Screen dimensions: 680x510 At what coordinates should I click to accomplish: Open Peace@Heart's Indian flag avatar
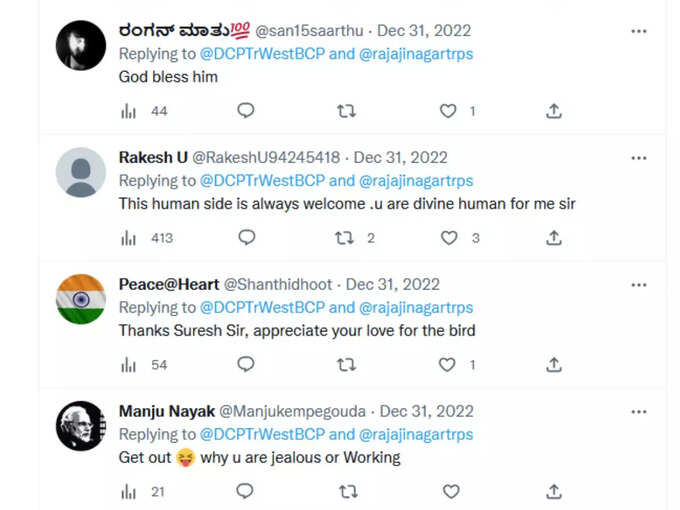point(81,299)
